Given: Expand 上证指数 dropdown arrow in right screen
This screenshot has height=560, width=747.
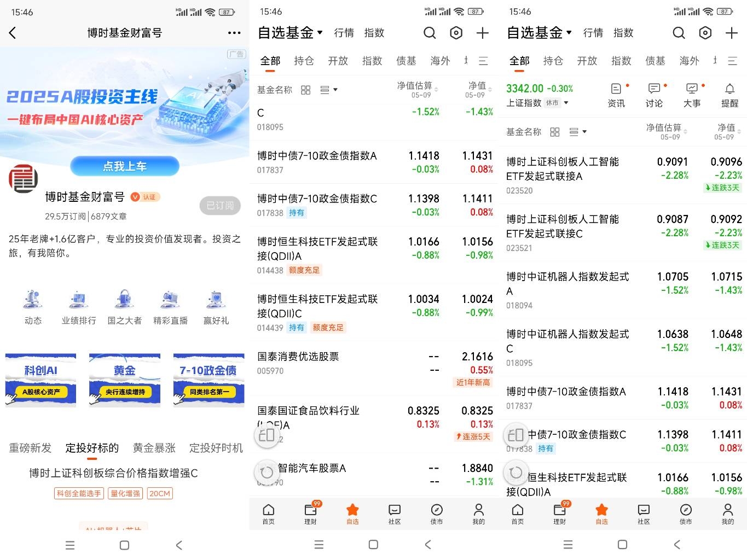Looking at the screenshot, I should pos(566,103).
